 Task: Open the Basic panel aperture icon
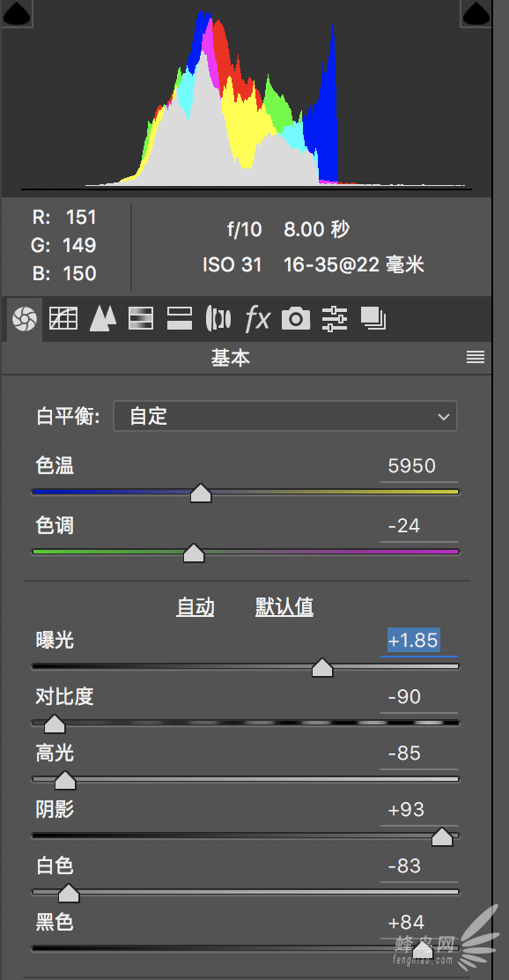(25, 319)
